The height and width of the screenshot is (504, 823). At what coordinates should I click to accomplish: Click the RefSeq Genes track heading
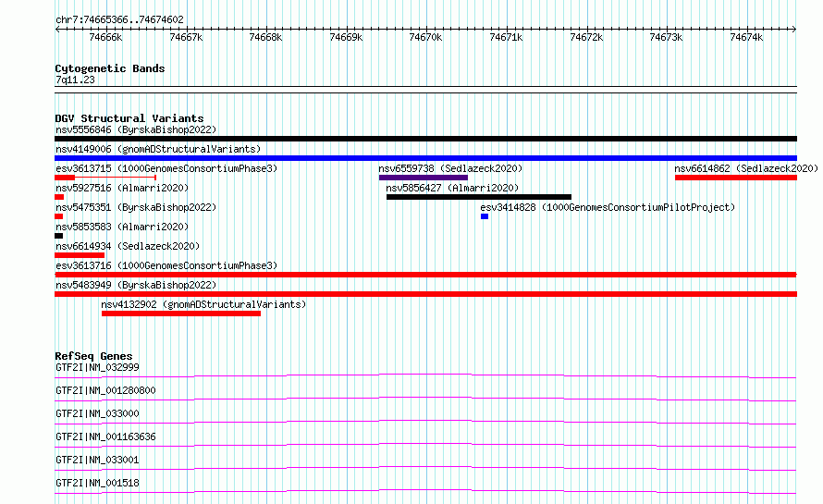93,356
